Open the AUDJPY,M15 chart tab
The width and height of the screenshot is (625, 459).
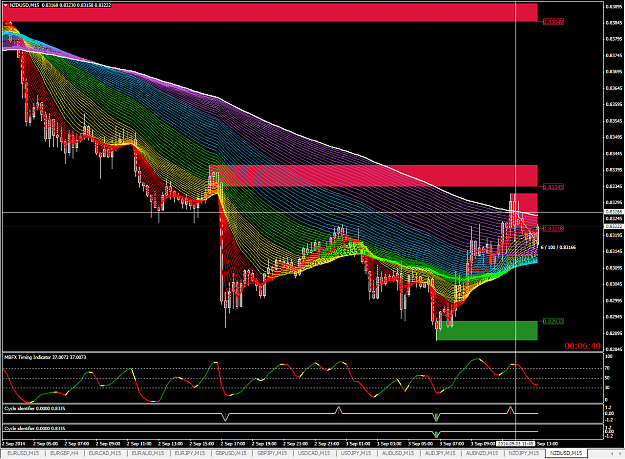pos(440,453)
